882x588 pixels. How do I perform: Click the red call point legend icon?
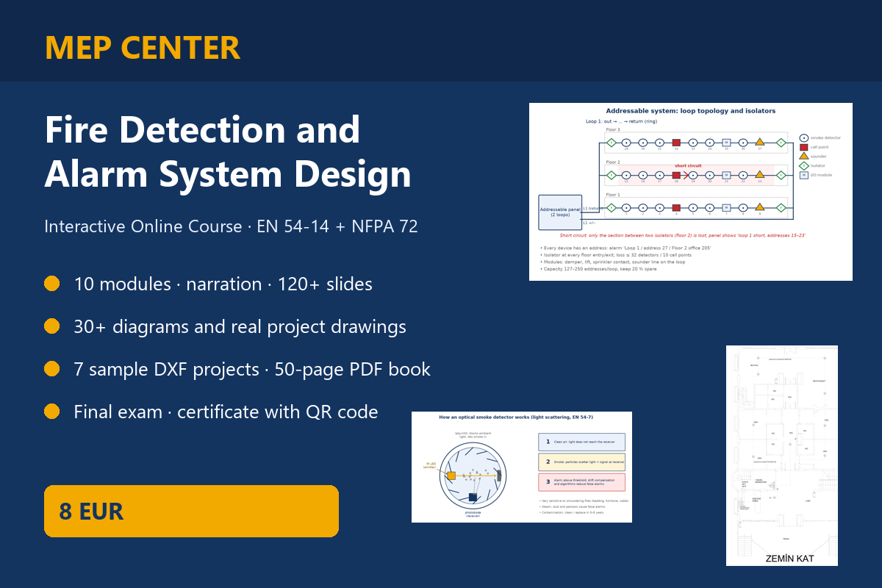pyautogui.click(x=803, y=147)
